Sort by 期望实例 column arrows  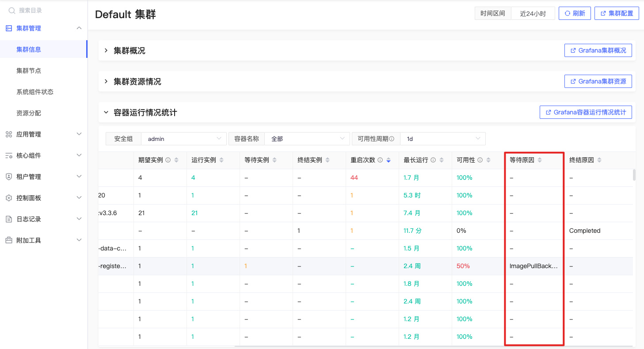pos(176,160)
